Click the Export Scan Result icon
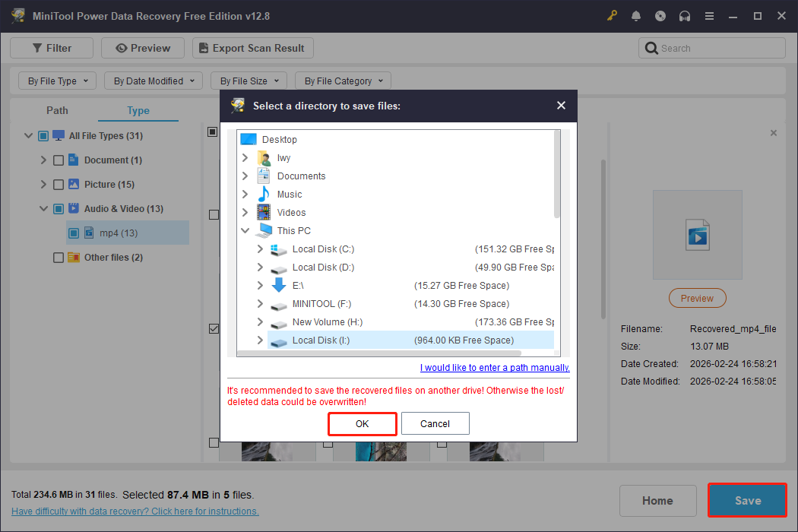 (x=203, y=47)
